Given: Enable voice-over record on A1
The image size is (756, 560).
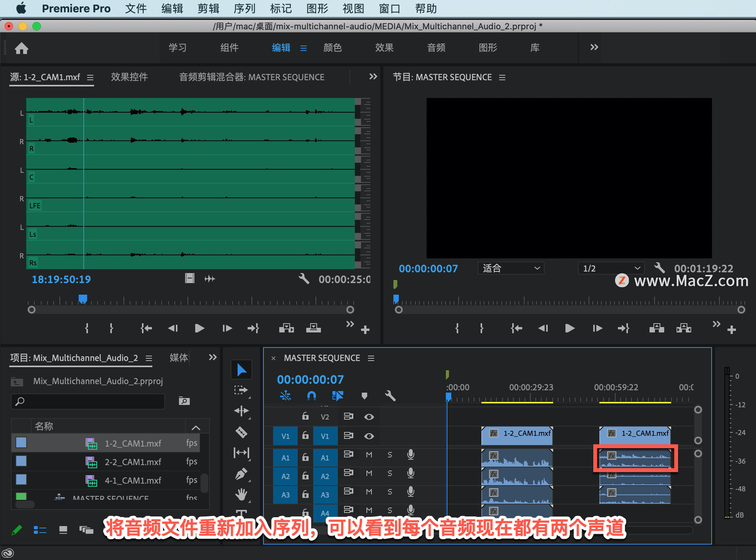Looking at the screenshot, I should coord(411,455).
